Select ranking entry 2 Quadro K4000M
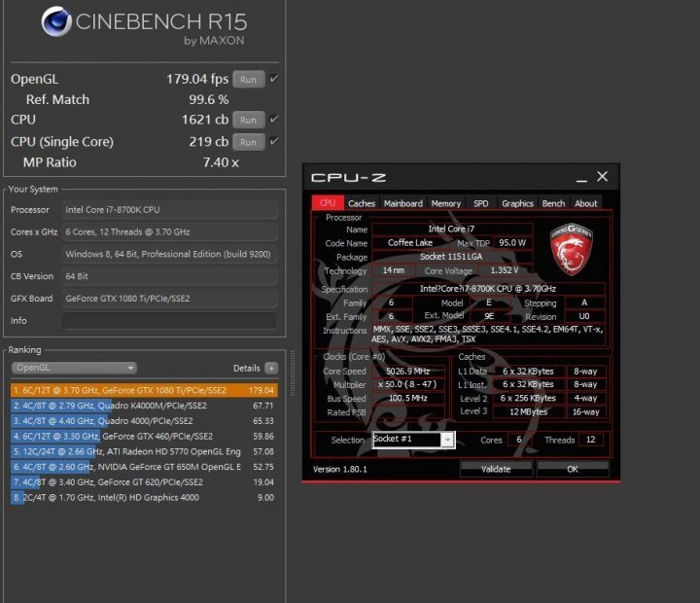Image resolution: width=700 pixels, height=603 pixels. pyautogui.click(x=144, y=406)
